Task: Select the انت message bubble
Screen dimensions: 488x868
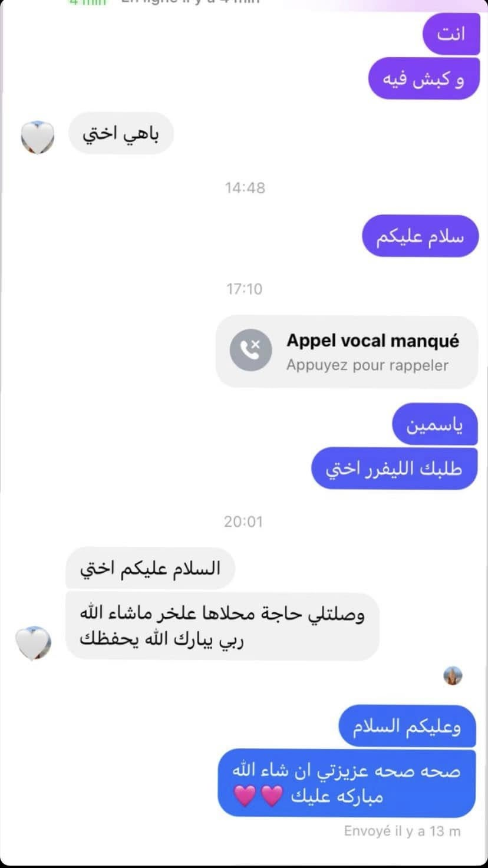Action: (451, 34)
